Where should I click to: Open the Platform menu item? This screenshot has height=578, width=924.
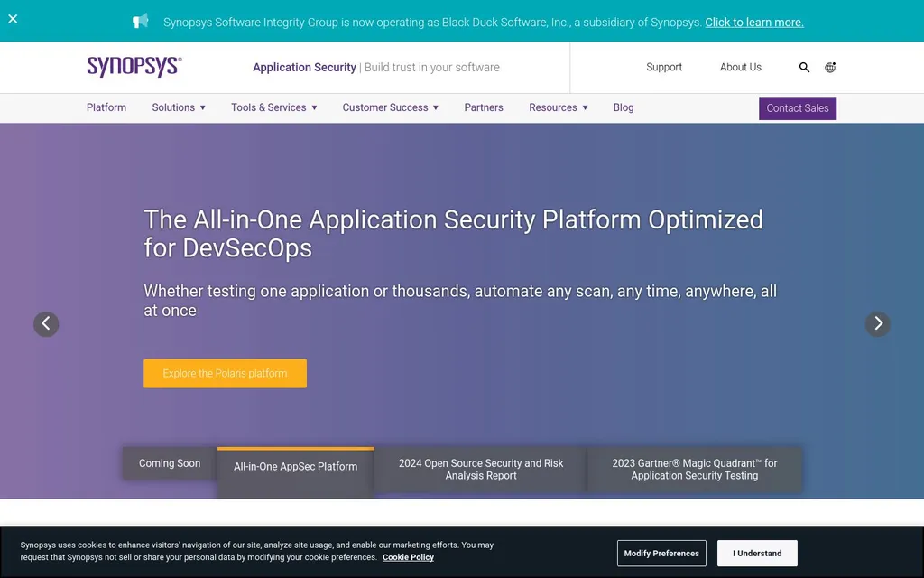(x=106, y=107)
